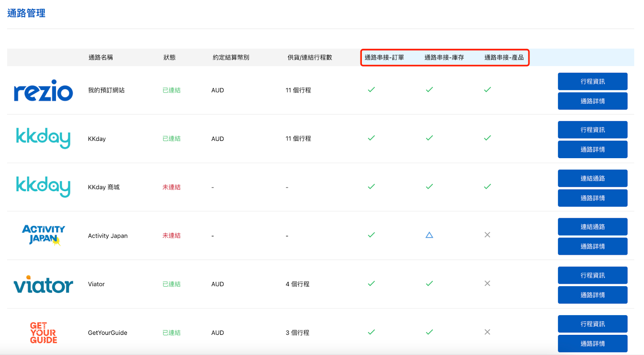644x355 pixels.
Task: Click 未連結 status in KKday 商城 row
Action: (x=171, y=187)
